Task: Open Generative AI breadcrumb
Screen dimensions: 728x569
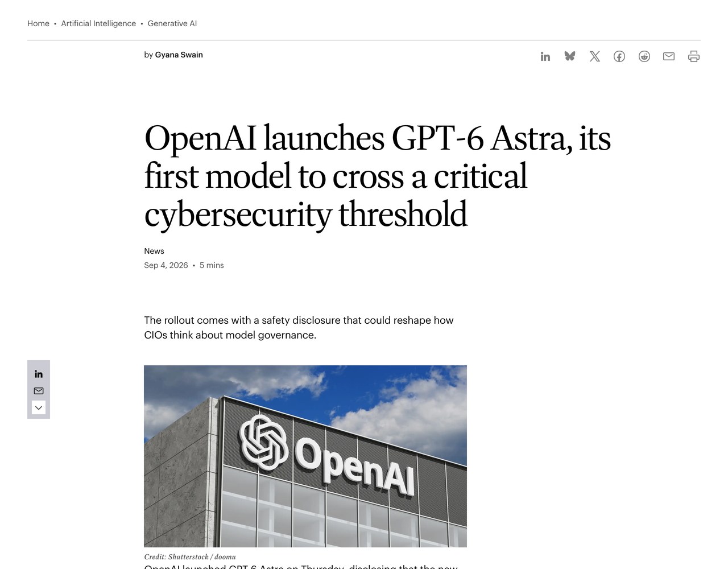Action: pyautogui.click(x=172, y=23)
